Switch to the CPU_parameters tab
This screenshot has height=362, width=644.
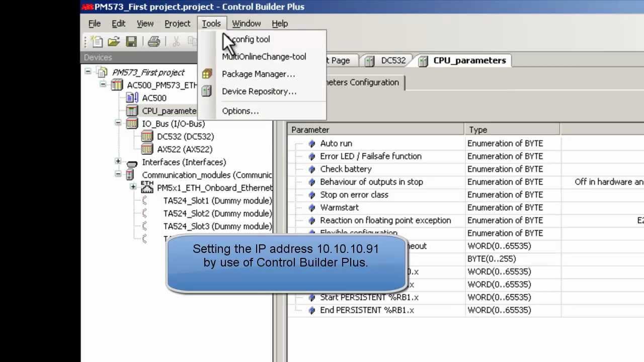point(463,60)
